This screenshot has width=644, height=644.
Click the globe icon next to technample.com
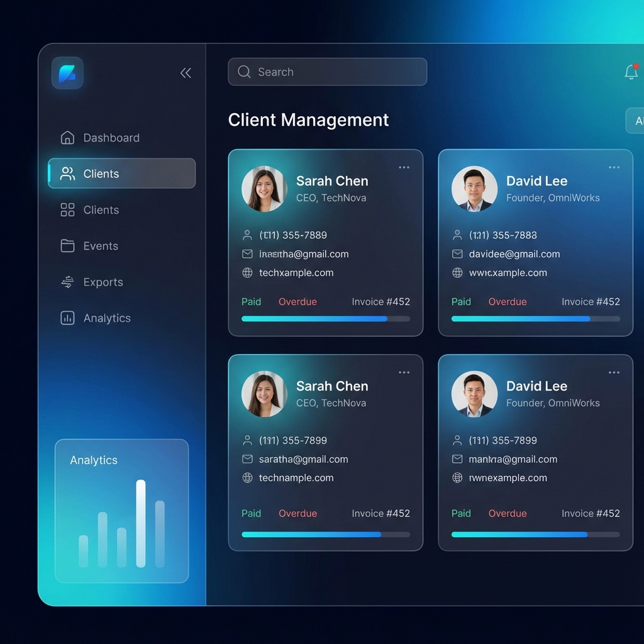coord(247,478)
